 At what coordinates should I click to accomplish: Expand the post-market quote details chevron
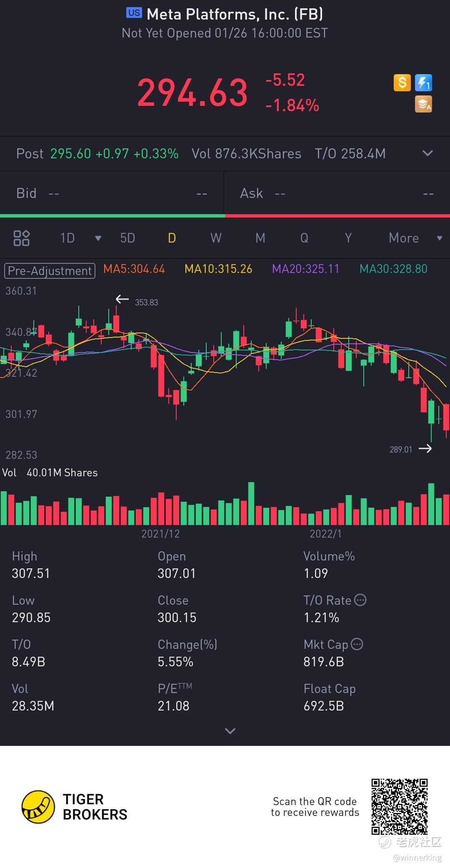tap(427, 153)
